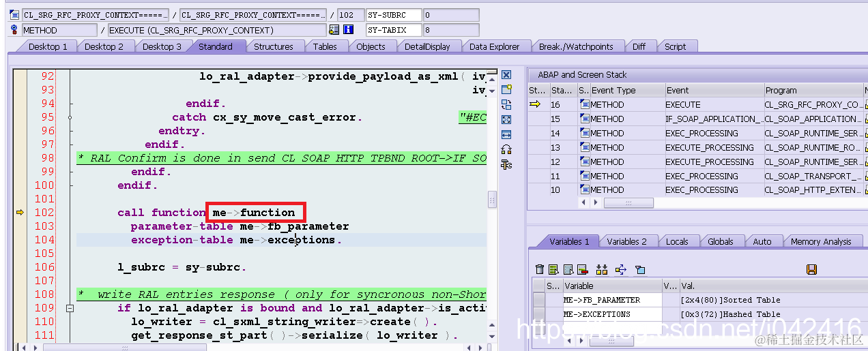The image size is (868, 351).
Task: Click the method icon in stack row 16
Action: (x=584, y=104)
